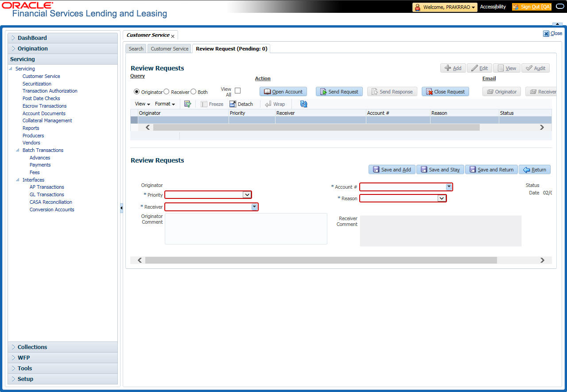Expand the Collections accordion panel

coord(62,347)
